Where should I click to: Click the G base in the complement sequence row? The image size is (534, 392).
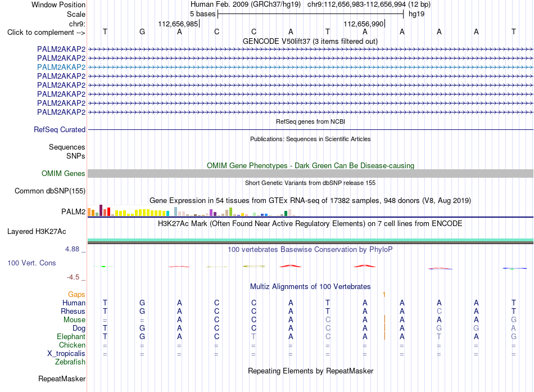click(x=142, y=31)
